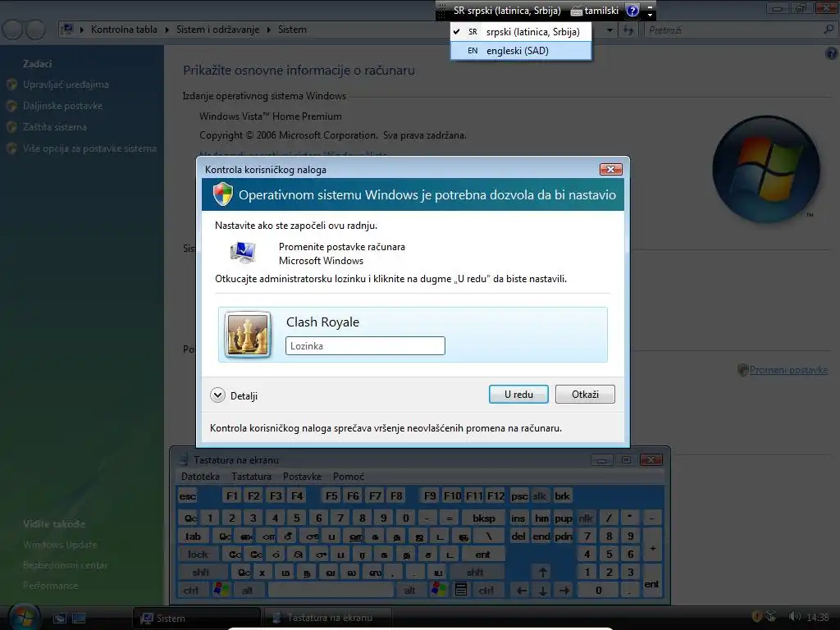Click the context menu key on keyboard
Viewport: 840px width, 630px height.
tap(461, 591)
